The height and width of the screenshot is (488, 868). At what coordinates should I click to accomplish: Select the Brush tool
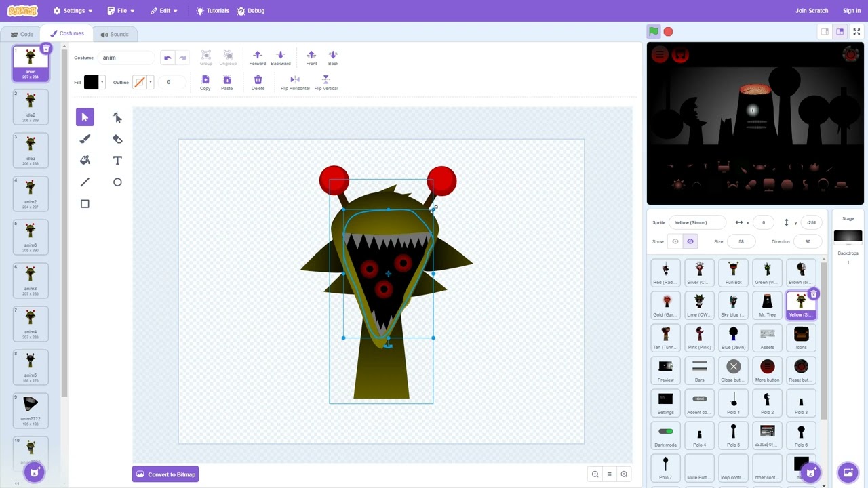(x=85, y=139)
